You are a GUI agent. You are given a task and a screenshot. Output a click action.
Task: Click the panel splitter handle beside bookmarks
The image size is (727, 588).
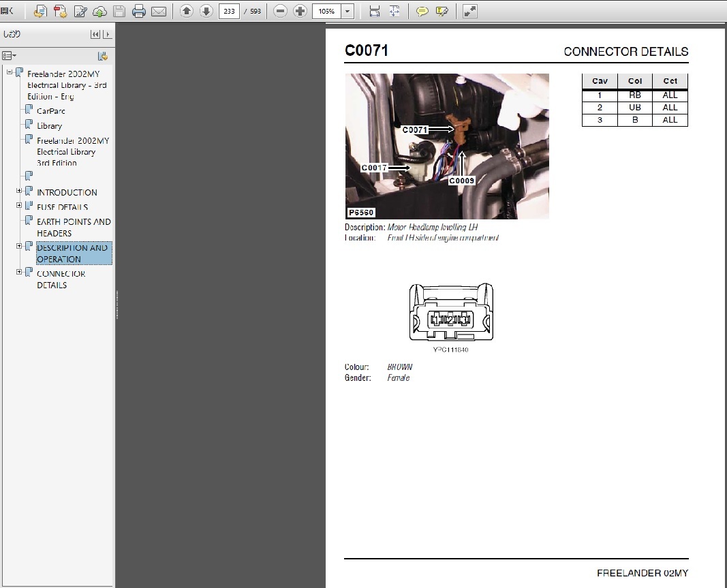[117, 305]
